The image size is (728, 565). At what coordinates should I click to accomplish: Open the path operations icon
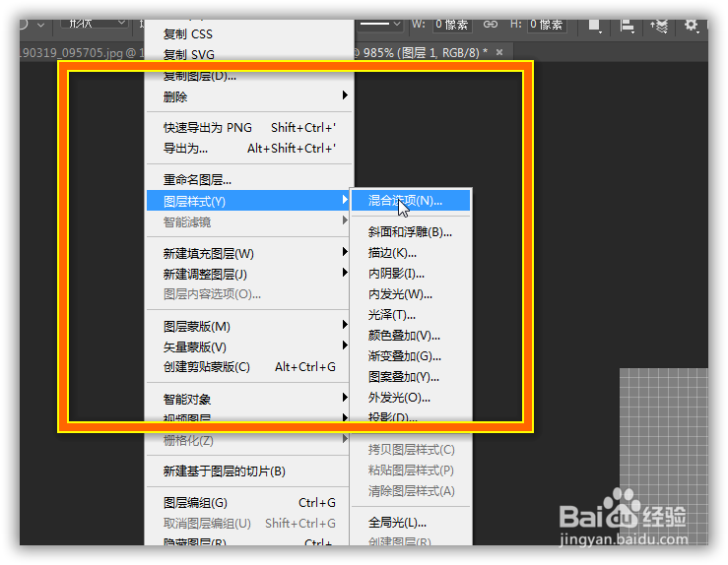[595, 26]
